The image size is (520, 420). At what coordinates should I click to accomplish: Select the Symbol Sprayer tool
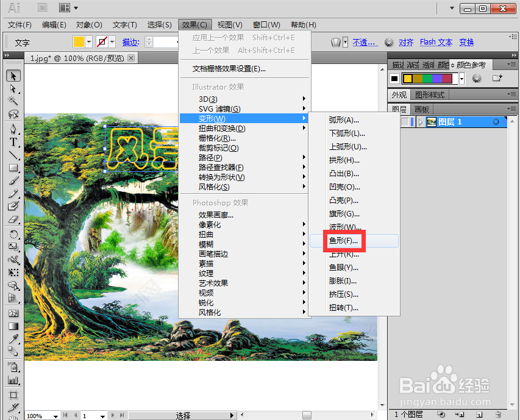[x=13, y=367]
